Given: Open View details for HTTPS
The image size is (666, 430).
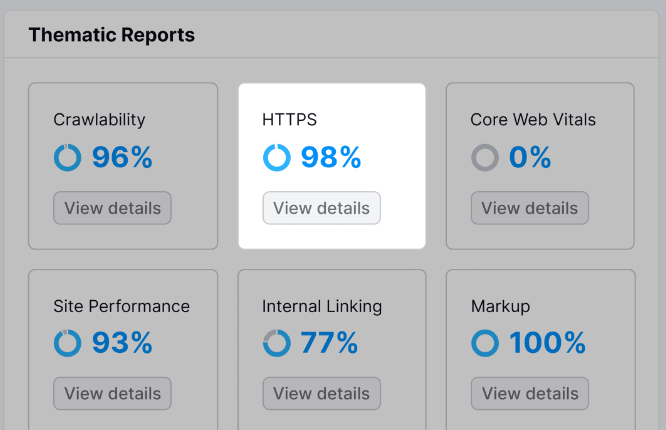Looking at the screenshot, I should coord(321,208).
